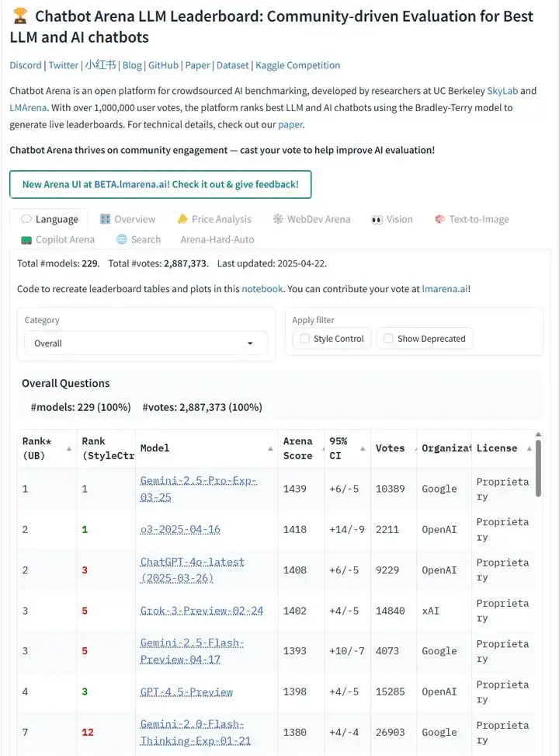Click the speech bubble icon on Language tab
This screenshot has height=756, width=559.
26,219
